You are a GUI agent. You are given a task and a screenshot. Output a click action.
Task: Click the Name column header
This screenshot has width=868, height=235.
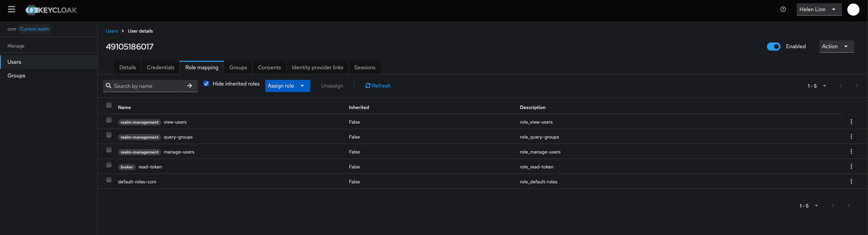(x=124, y=107)
